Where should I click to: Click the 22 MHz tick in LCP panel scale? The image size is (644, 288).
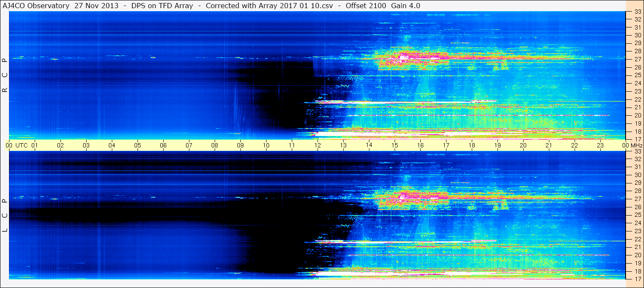coord(637,239)
